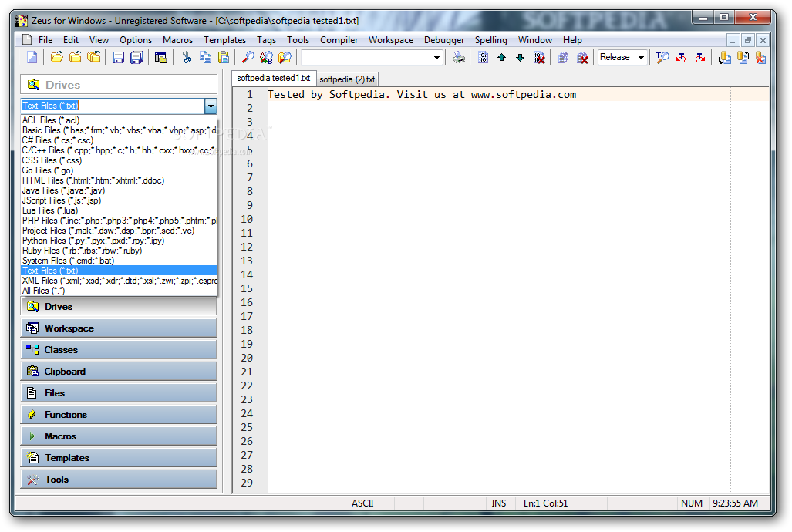Click the stacked pages icon with red X
Viewport: 792px width, 532px height.
(x=582, y=58)
